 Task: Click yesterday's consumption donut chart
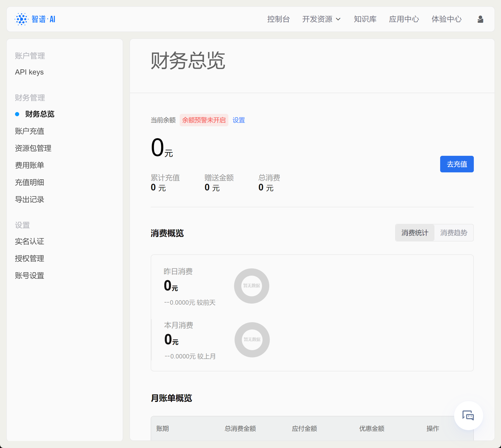point(251,286)
